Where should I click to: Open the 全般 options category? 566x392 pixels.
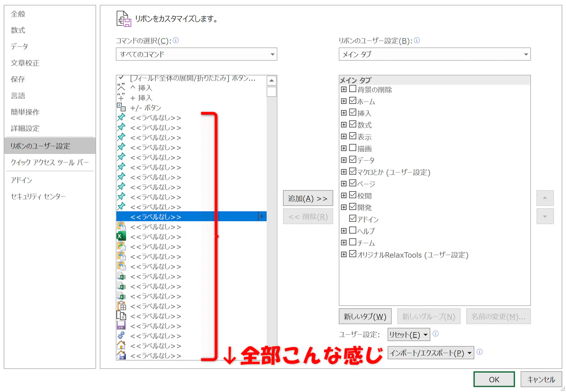50,14
